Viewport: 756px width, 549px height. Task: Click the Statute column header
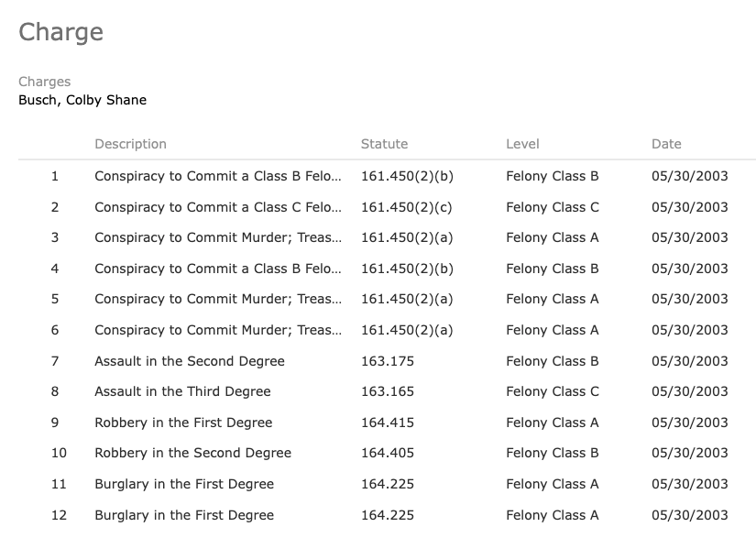(384, 144)
